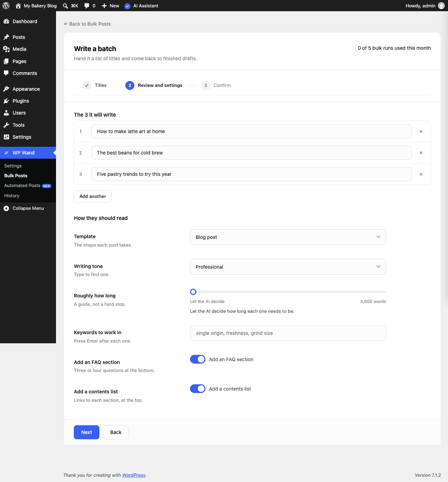The height and width of the screenshot is (482, 448).
Task: Go to Posts in sidebar
Action: click(x=28, y=37)
